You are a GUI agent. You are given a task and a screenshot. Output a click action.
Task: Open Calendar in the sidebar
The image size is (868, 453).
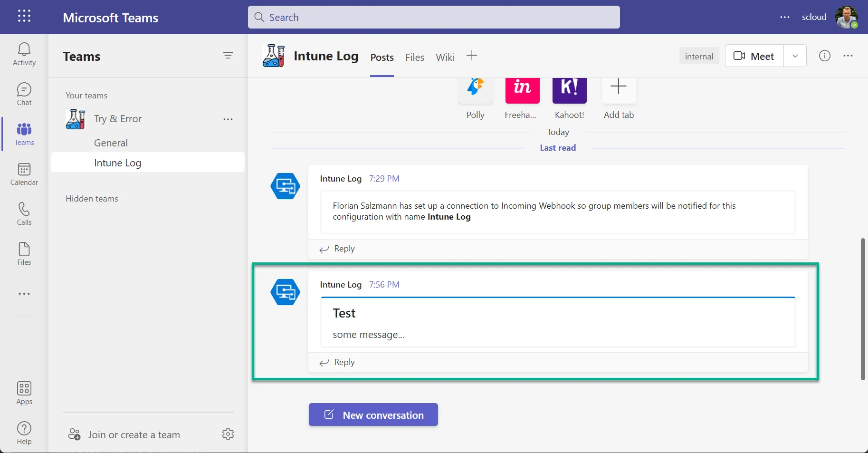[x=24, y=174]
